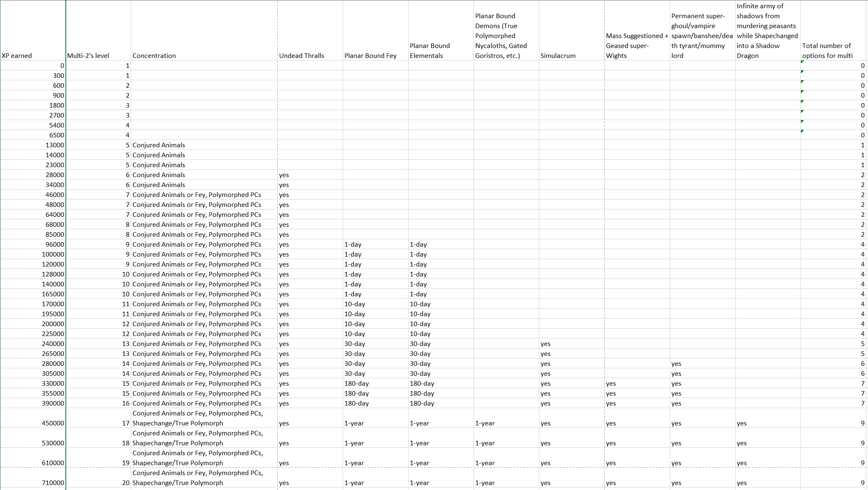Select Simulacrum 'yes' in the 390000 row
Screen dimensions: 868x490
tap(572, 403)
